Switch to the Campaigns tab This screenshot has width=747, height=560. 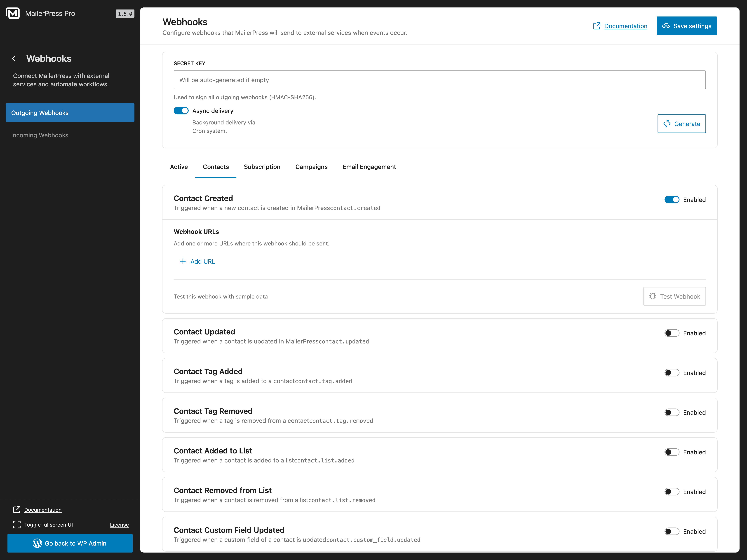pos(311,167)
